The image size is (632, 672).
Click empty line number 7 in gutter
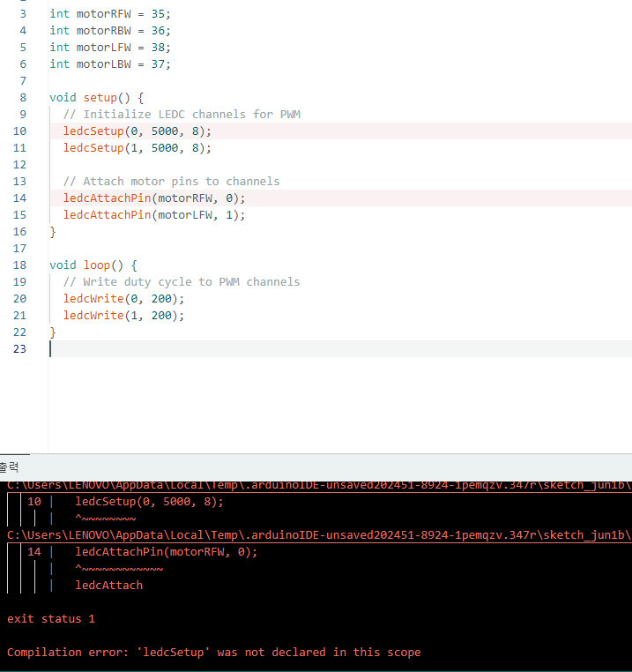[x=23, y=81]
